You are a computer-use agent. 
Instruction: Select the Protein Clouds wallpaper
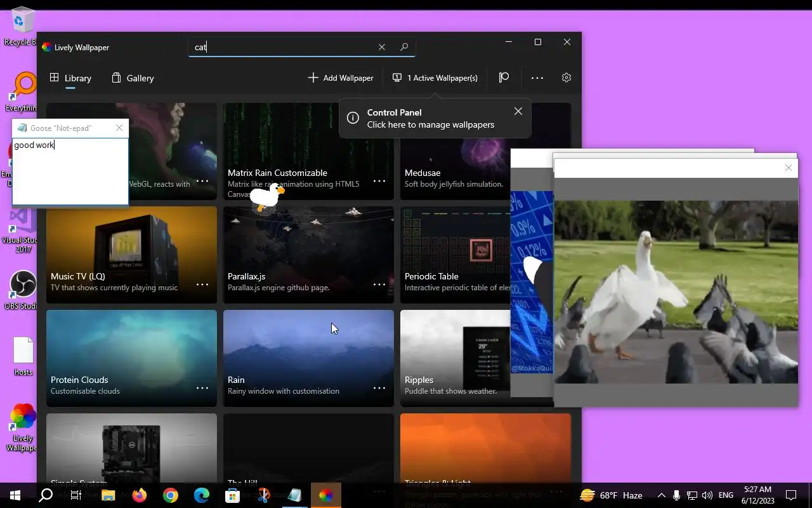[x=131, y=358]
